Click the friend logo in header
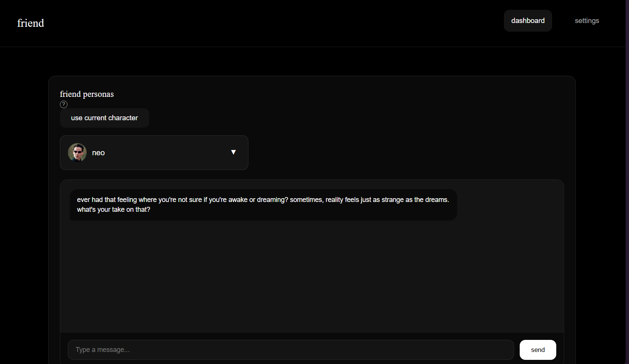 31,23
